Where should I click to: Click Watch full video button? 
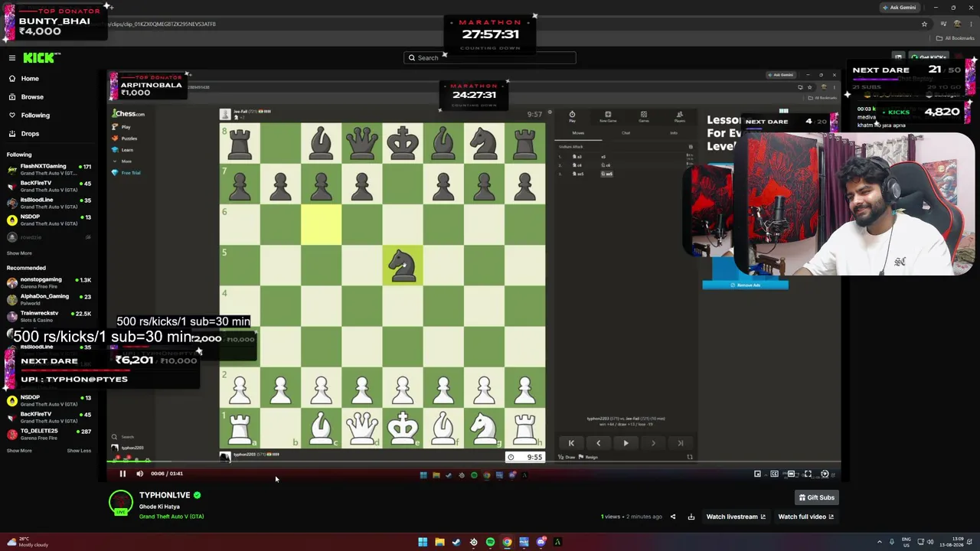click(x=805, y=517)
